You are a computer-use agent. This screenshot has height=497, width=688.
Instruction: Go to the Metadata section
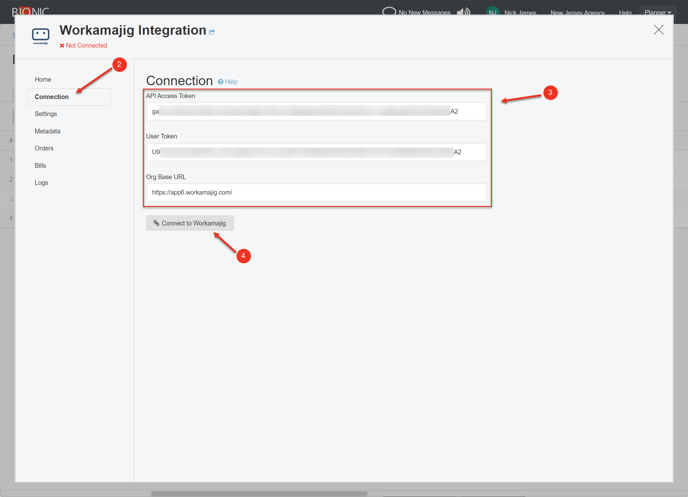click(47, 131)
